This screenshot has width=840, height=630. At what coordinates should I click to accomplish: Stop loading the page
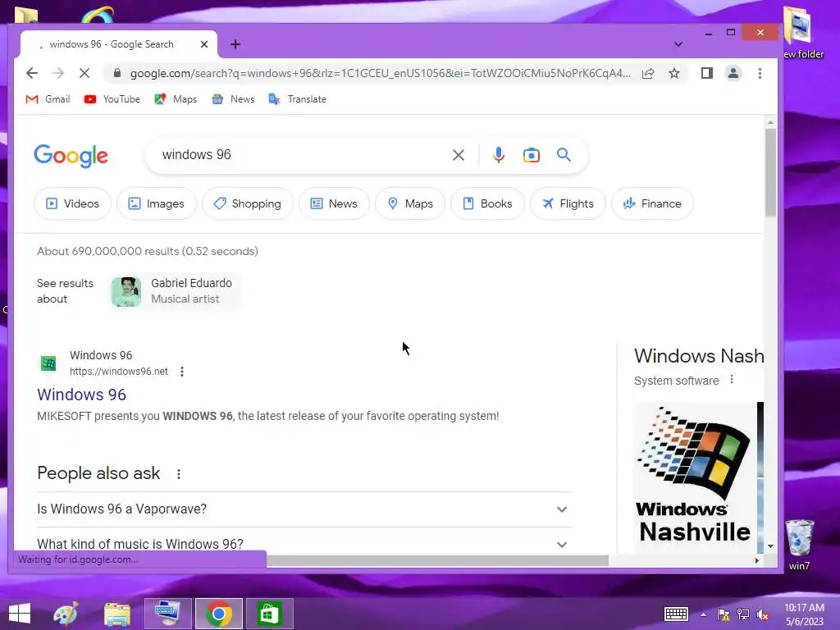click(84, 73)
